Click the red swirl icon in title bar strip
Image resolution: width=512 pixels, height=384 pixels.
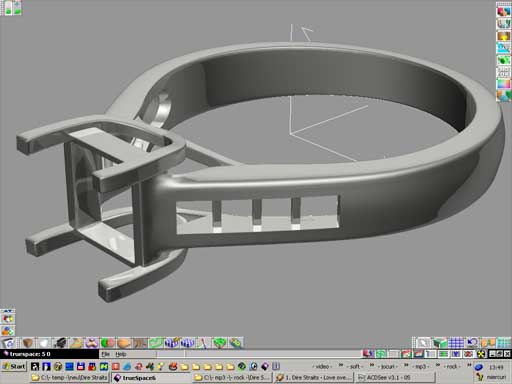468,354
